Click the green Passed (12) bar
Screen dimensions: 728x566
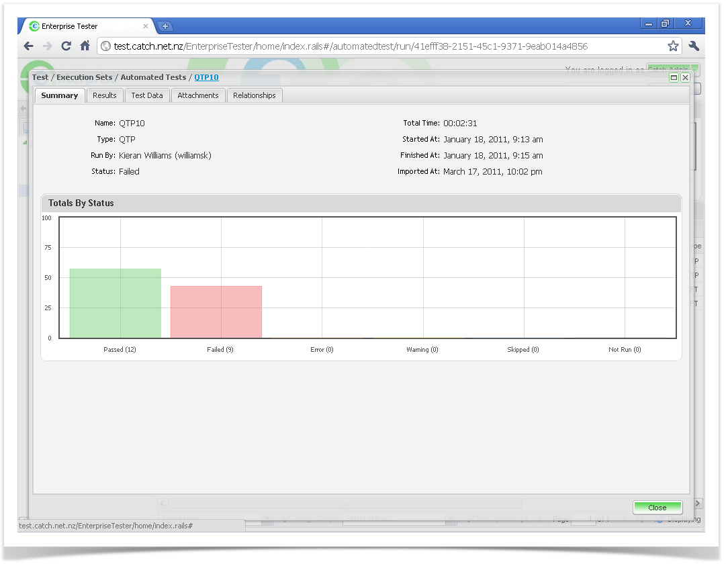116,303
